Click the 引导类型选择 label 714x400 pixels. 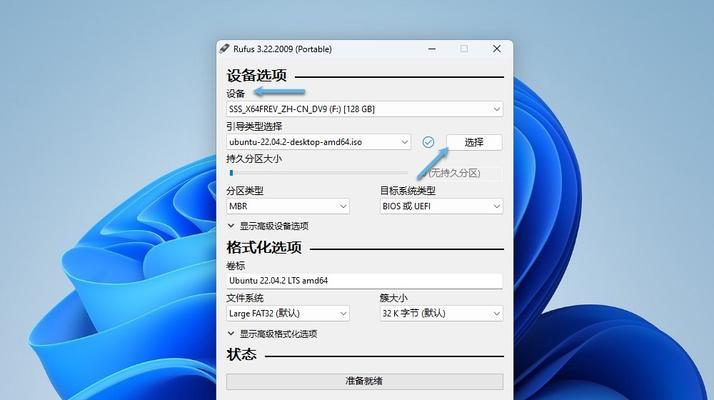point(254,126)
